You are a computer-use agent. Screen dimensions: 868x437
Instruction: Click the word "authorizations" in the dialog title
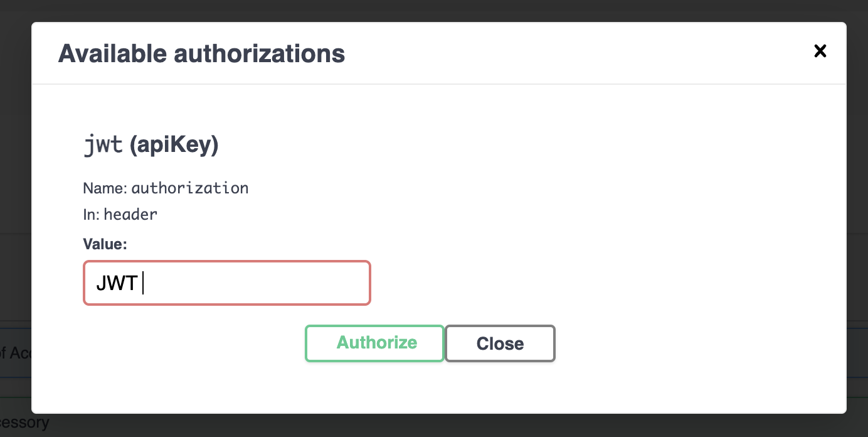pyautogui.click(x=259, y=54)
